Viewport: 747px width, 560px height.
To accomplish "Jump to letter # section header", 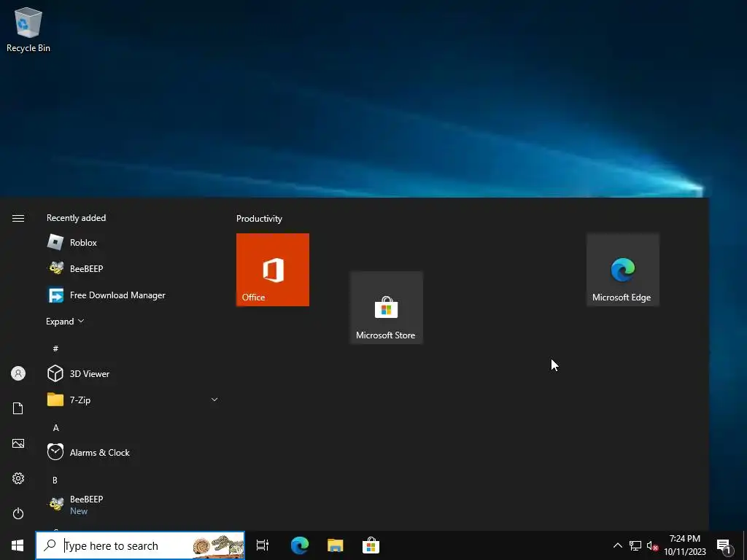I will (x=55, y=349).
